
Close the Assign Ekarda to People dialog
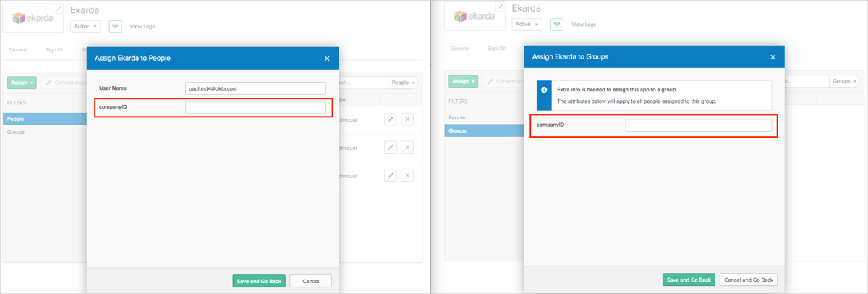coord(327,59)
